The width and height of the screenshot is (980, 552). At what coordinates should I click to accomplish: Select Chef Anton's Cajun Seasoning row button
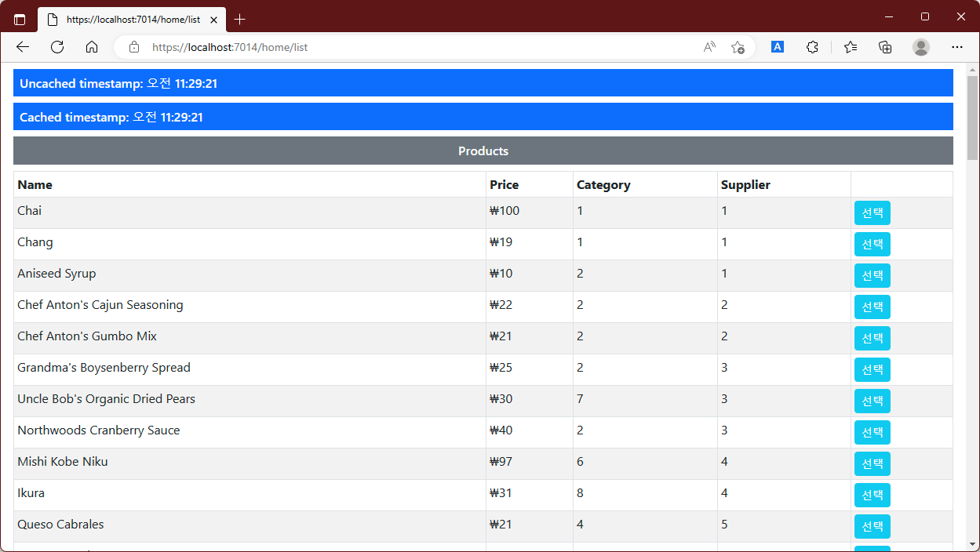[x=873, y=307]
